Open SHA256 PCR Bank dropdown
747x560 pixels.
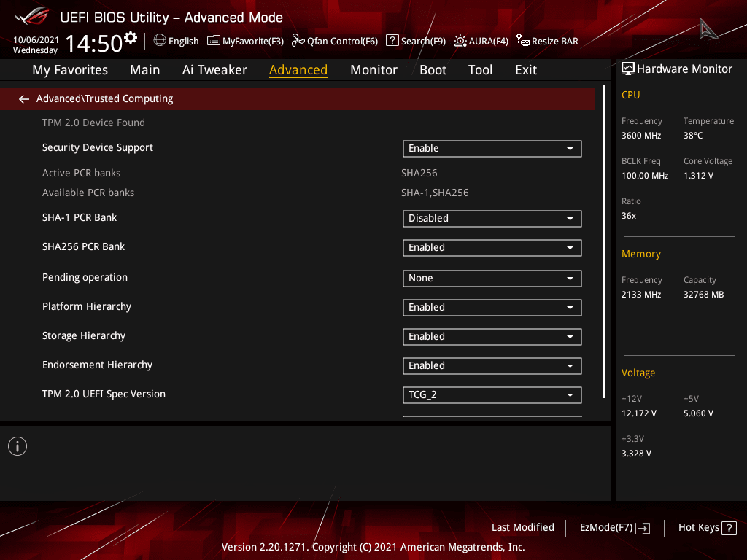pos(492,248)
